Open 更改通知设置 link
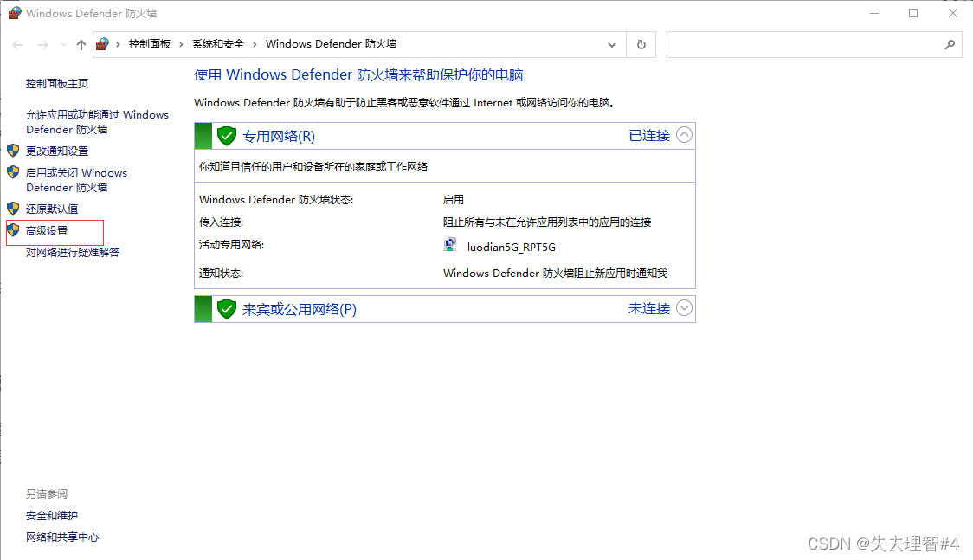 (x=57, y=151)
